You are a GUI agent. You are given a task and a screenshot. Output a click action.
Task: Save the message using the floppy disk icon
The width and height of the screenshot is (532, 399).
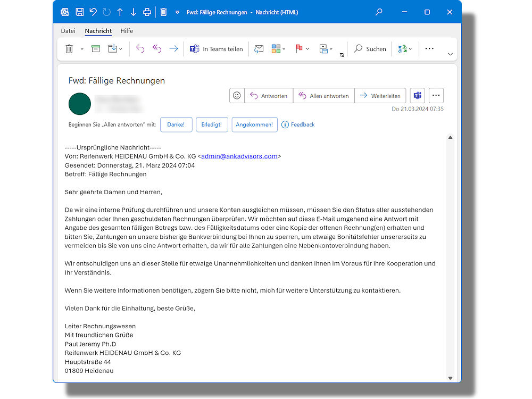(x=79, y=12)
